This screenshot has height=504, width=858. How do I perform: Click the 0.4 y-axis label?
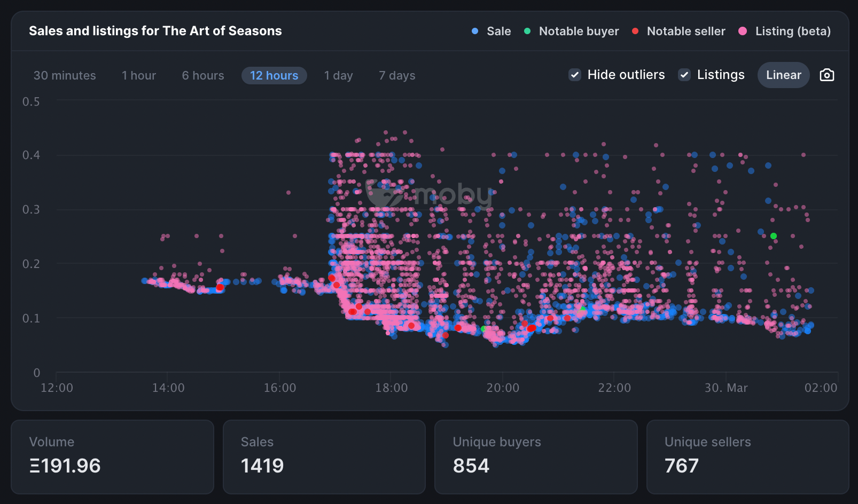pos(31,155)
